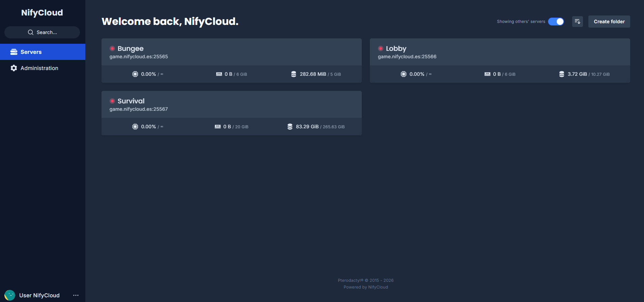Click Survival server CPU chip icon
644x302 pixels.
135,127
